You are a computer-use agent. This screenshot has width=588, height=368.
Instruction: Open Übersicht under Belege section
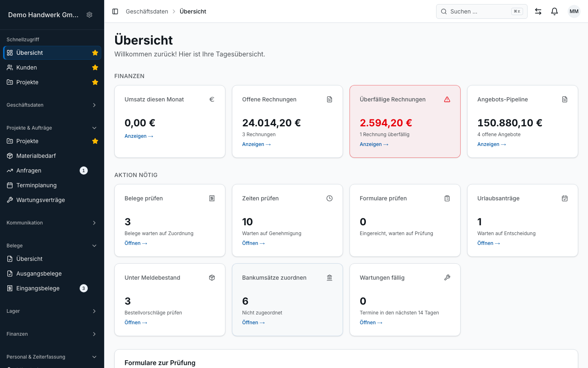point(52,259)
